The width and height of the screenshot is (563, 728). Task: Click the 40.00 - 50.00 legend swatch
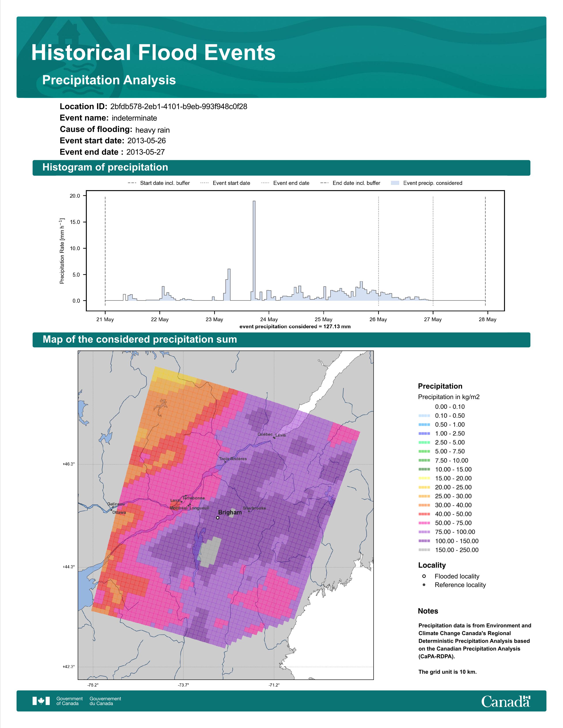tap(424, 514)
